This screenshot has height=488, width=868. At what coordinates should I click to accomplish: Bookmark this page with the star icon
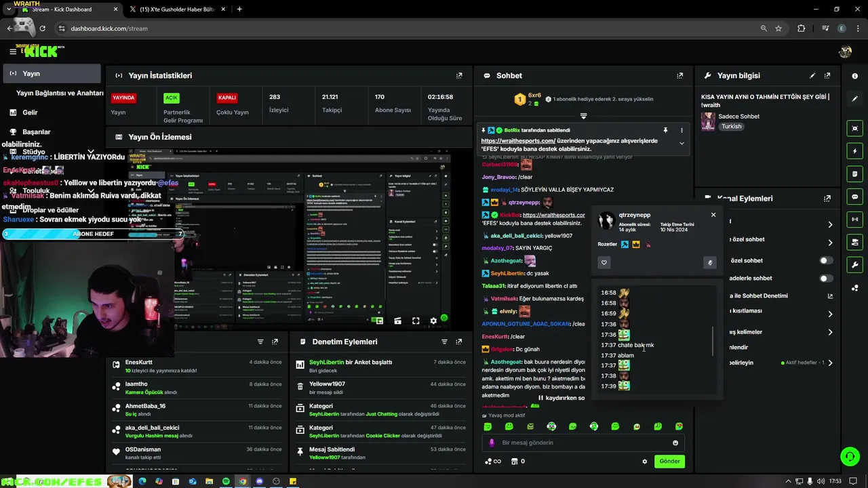(x=778, y=28)
